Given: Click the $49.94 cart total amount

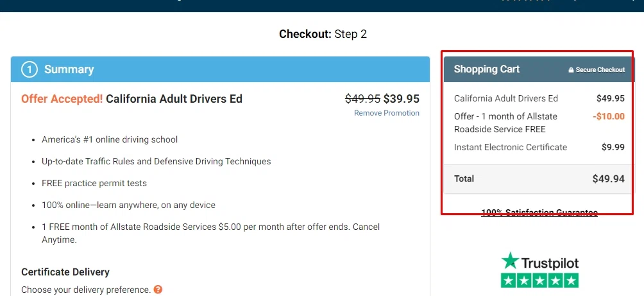Looking at the screenshot, I should tap(608, 178).
